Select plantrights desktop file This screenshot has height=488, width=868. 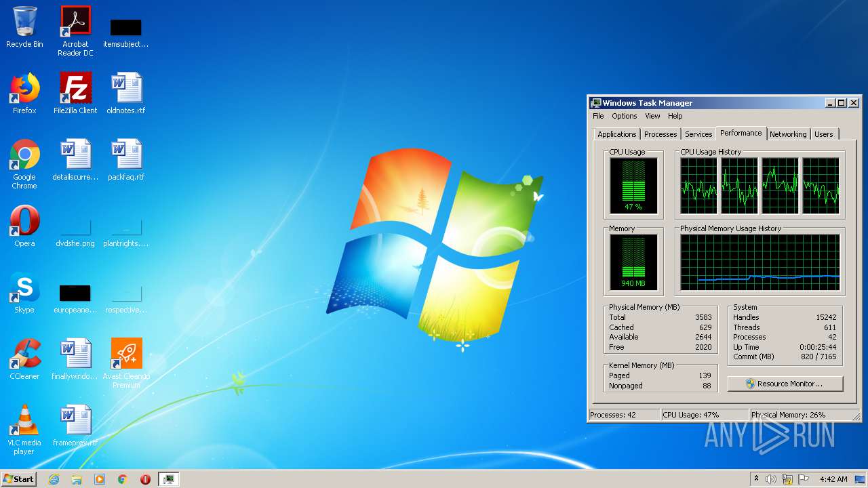click(x=125, y=232)
